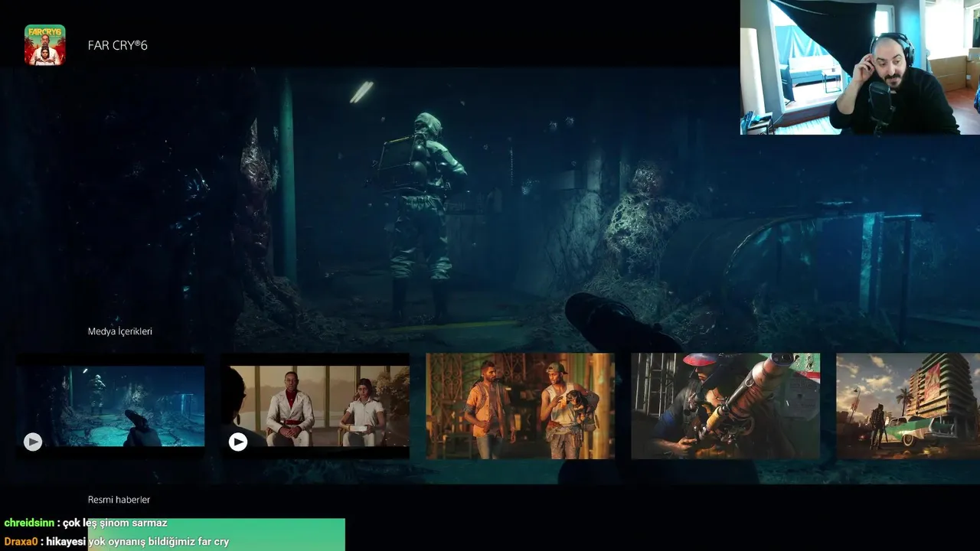Open the white-suit men video thumbnail
Screen dimensions: 980x551
pyautogui.click(x=315, y=406)
